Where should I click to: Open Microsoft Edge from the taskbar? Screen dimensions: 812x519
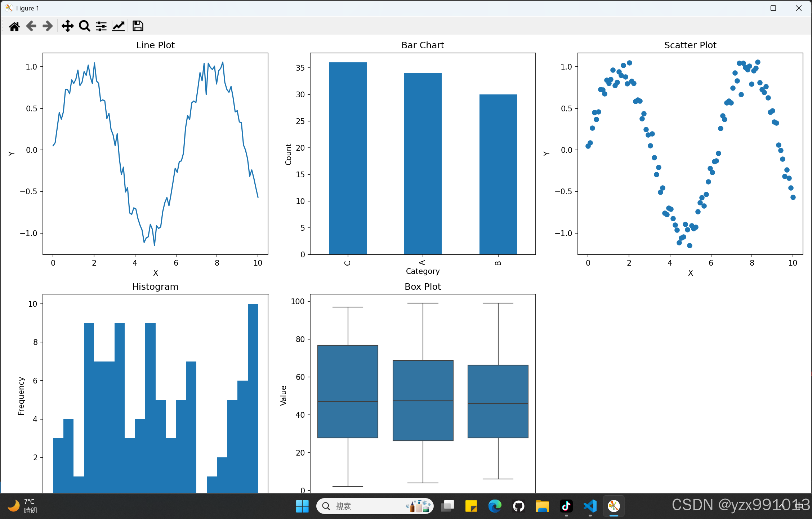[495, 506]
